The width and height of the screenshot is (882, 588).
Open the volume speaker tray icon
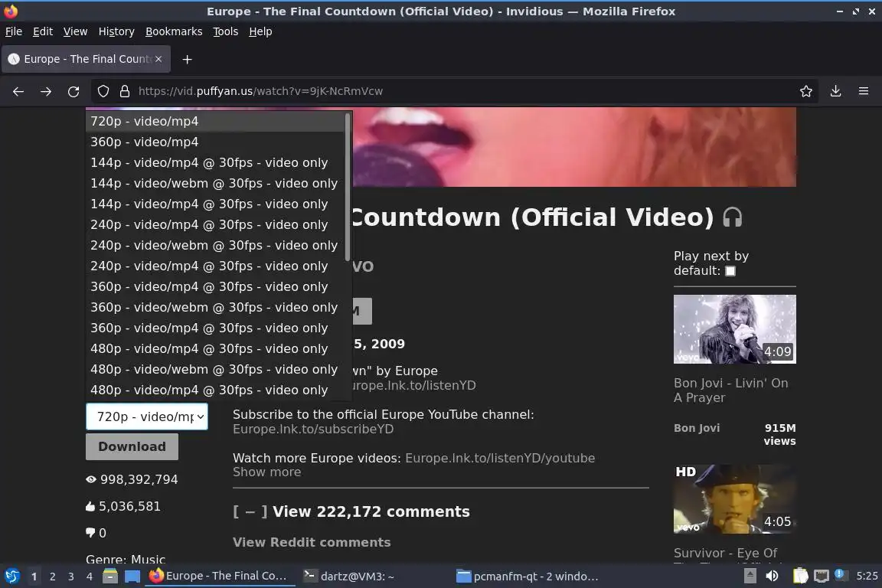773,577
